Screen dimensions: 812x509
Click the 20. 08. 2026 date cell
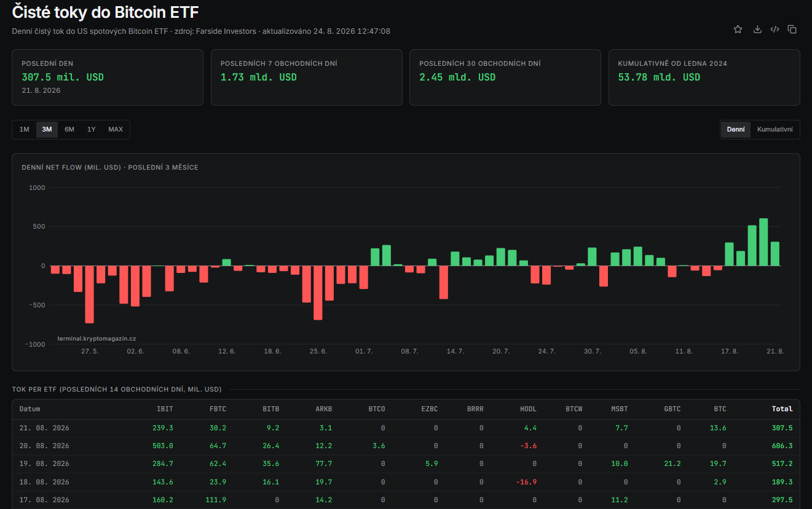(44, 446)
